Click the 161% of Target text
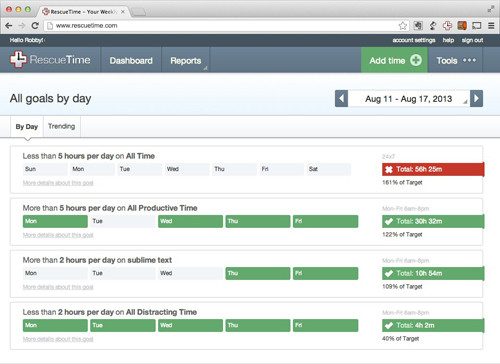The image size is (500, 364). (402, 182)
